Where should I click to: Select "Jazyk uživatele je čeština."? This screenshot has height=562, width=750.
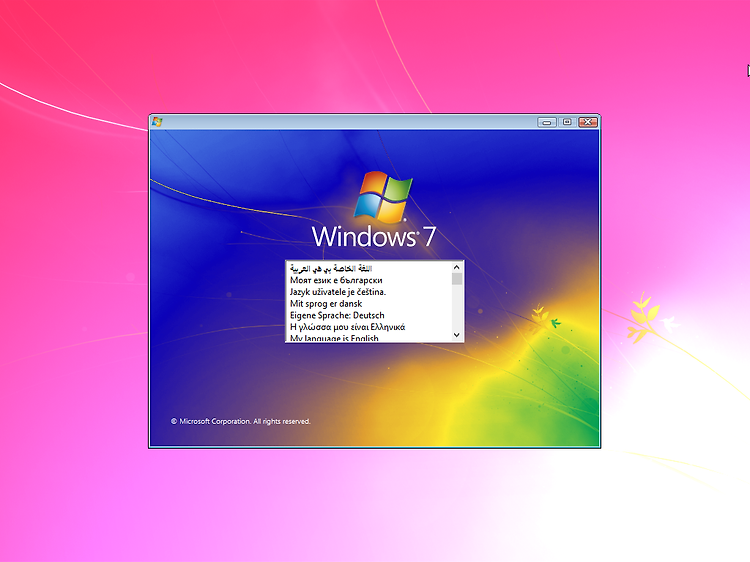369,292
